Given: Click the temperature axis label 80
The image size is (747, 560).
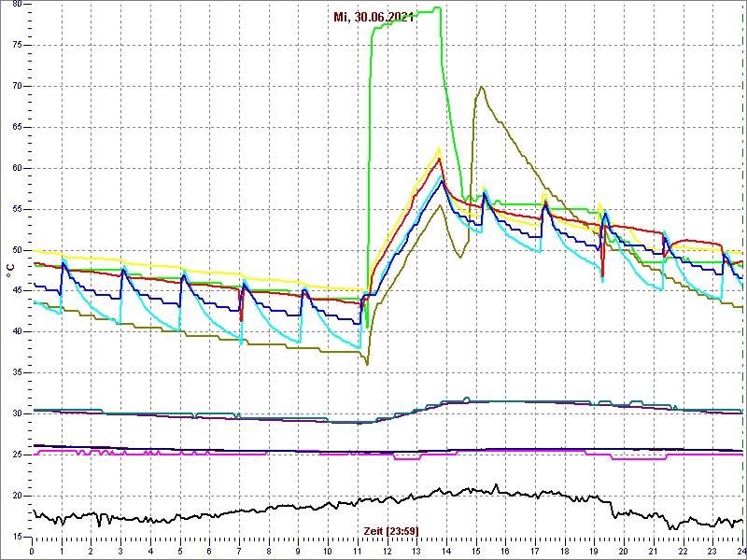Looking at the screenshot, I should point(15,5).
